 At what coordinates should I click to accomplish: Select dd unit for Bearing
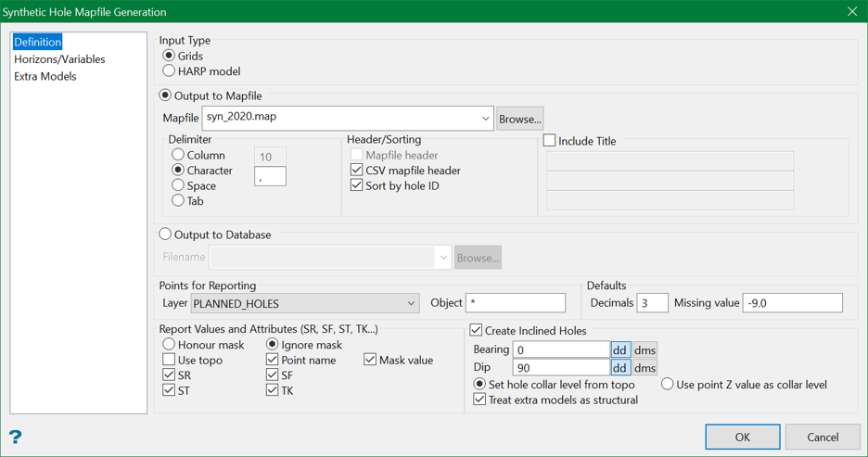620,349
